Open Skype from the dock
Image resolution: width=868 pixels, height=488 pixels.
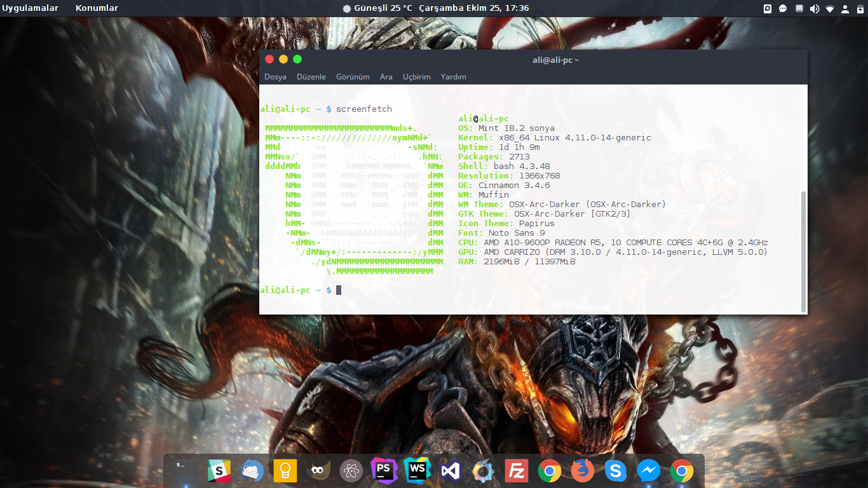616,471
